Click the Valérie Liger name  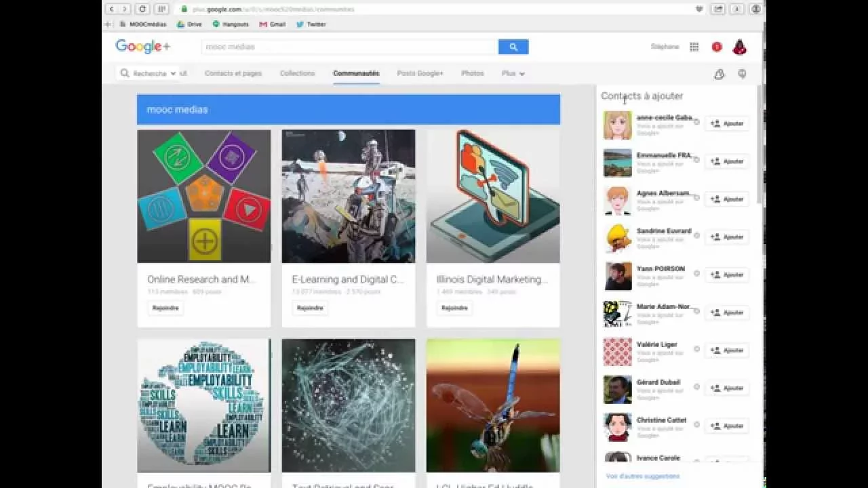point(657,344)
